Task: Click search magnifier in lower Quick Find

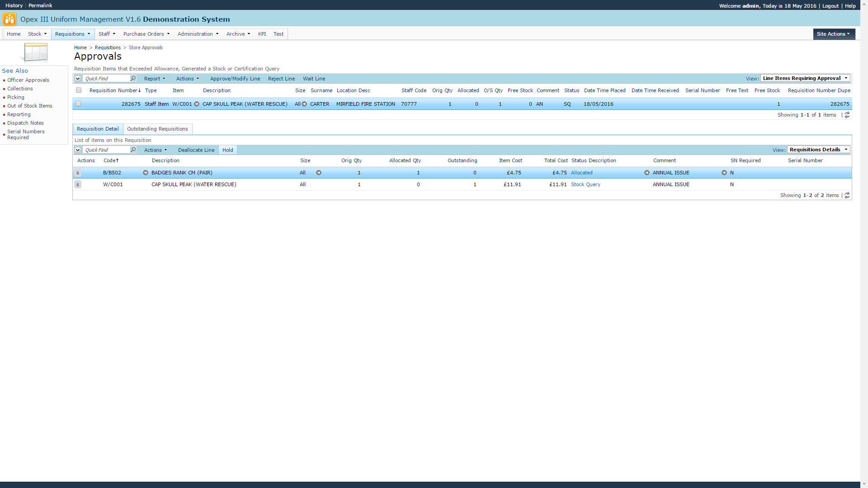Action: (x=133, y=150)
